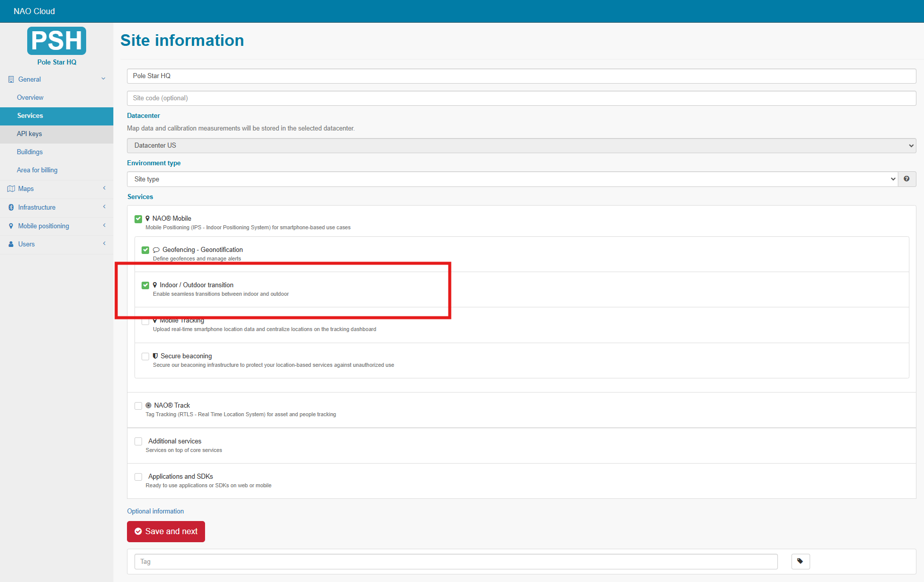924x582 pixels.
Task: Click the PSH site logo
Action: (56, 41)
